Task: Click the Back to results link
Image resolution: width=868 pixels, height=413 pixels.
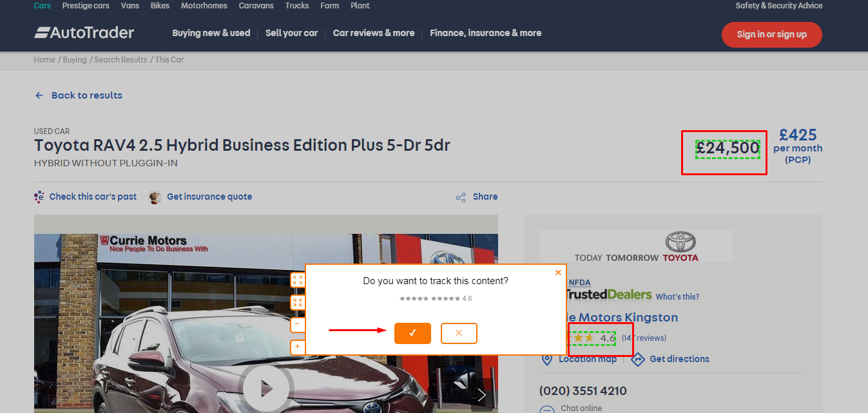Action: pyautogui.click(x=87, y=95)
